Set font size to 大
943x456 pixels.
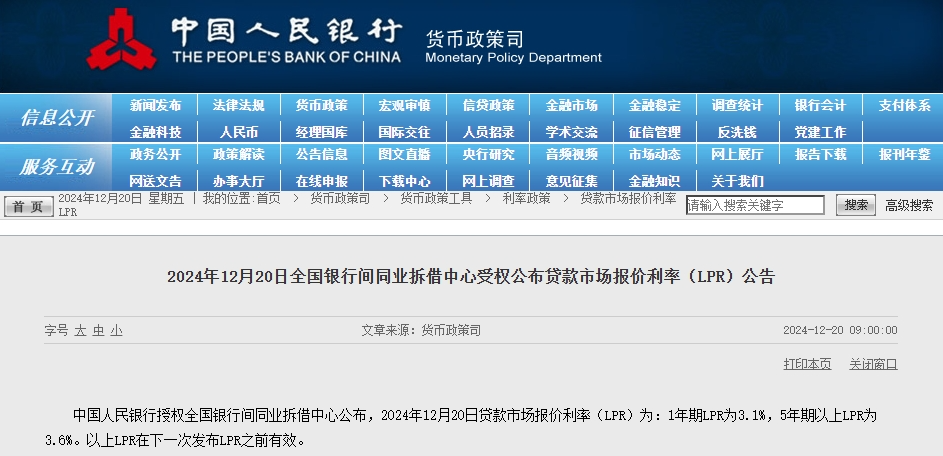pyautogui.click(x=80, y=330)
